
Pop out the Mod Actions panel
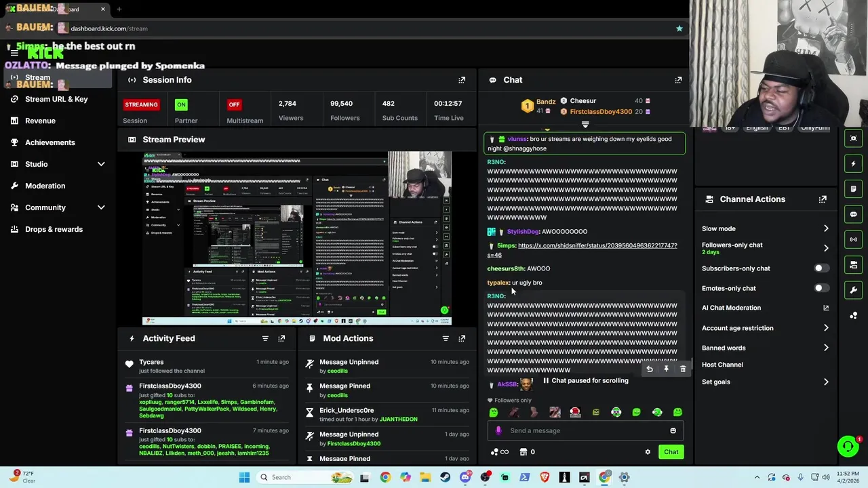pyautogui.click(x=462, y=338)
